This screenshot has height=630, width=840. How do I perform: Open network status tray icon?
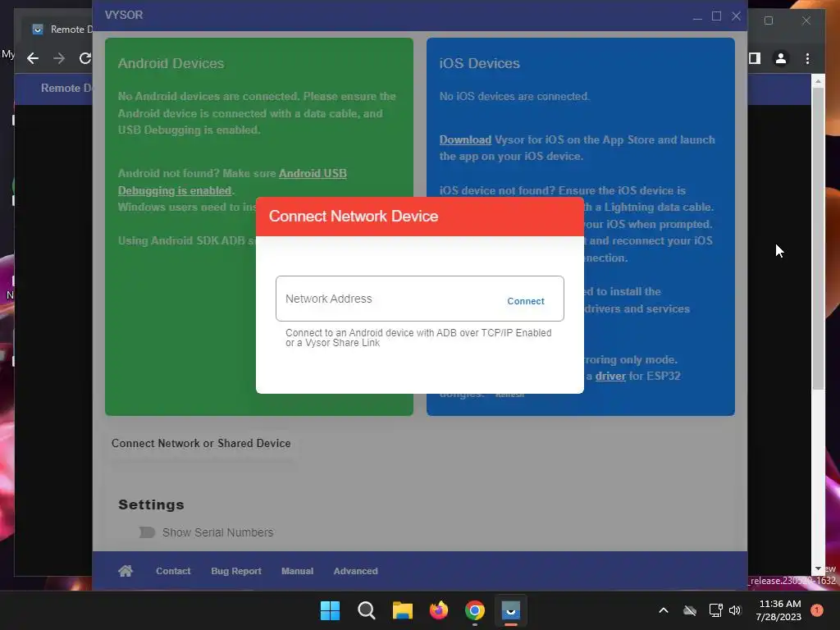[715, 610]
